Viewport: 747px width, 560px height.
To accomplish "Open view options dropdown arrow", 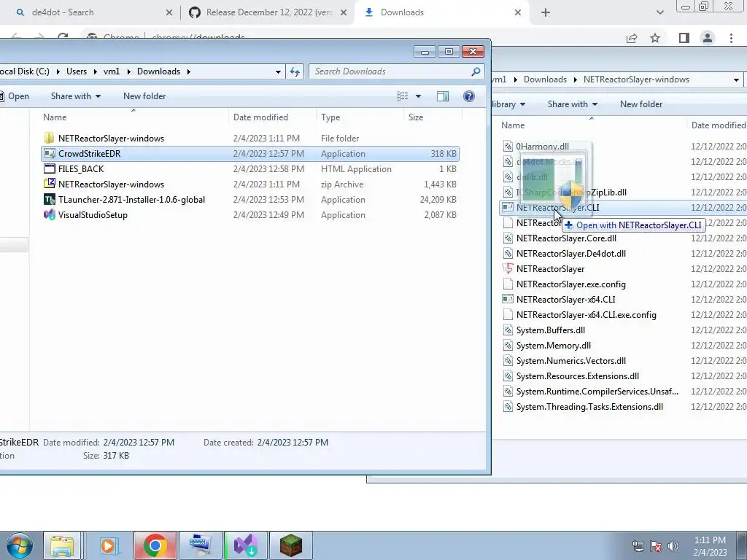I will click(x=418, y=96).
